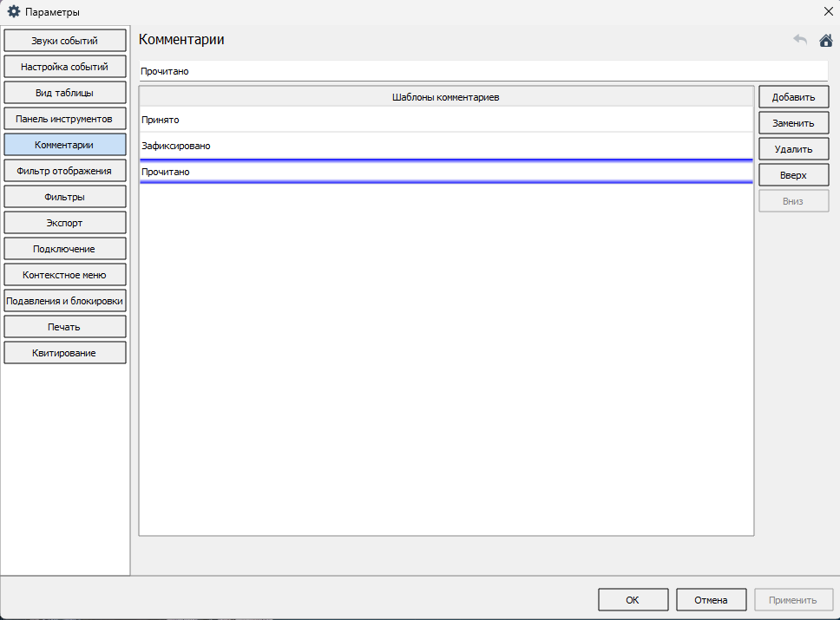The height and width of the screenshot is (620, 840).
Task: Show the Контекстное меню settings
Action: (65, 275)
